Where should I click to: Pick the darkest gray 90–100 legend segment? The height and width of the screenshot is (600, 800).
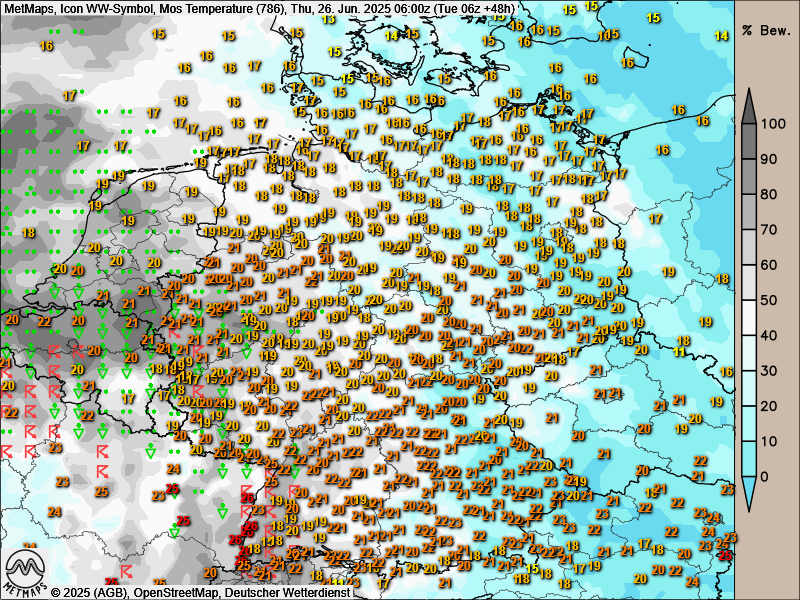(x=748, y=141)
